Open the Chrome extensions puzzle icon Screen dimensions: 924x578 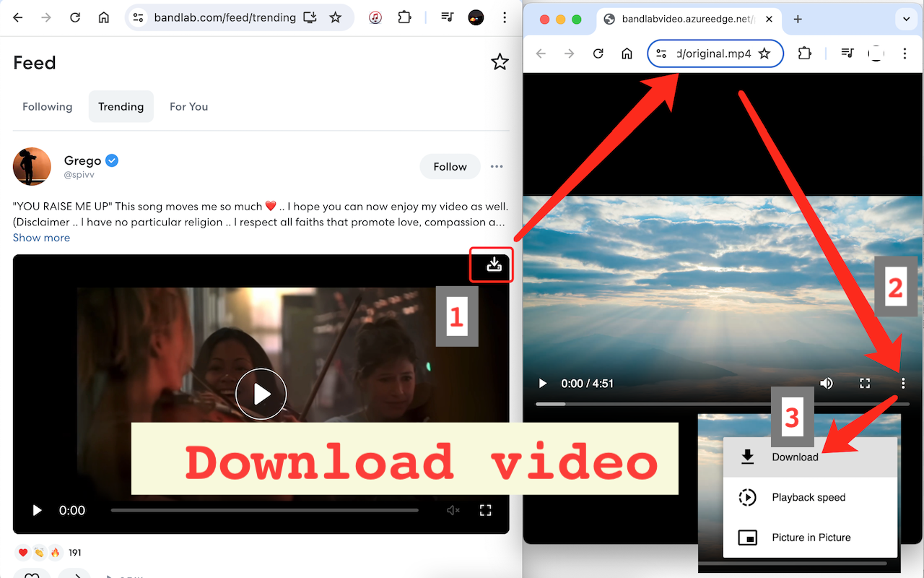click(404, 18)
